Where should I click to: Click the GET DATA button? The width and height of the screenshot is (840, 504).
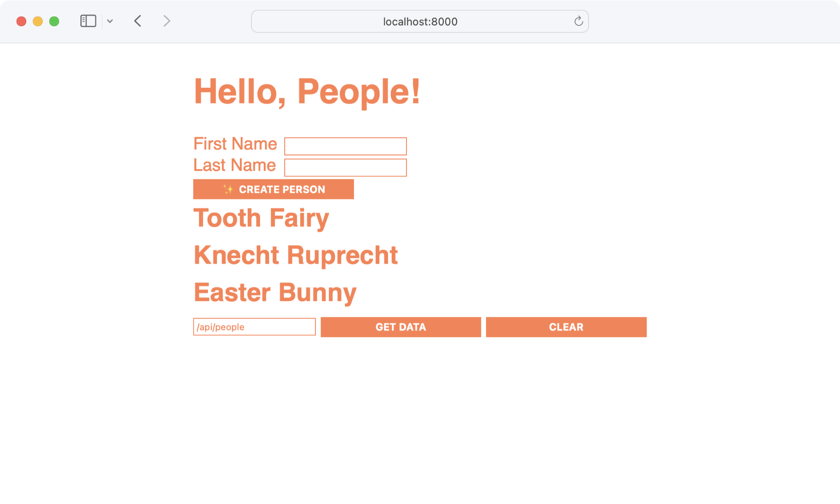pyautogui.click(x=400, y=327)
